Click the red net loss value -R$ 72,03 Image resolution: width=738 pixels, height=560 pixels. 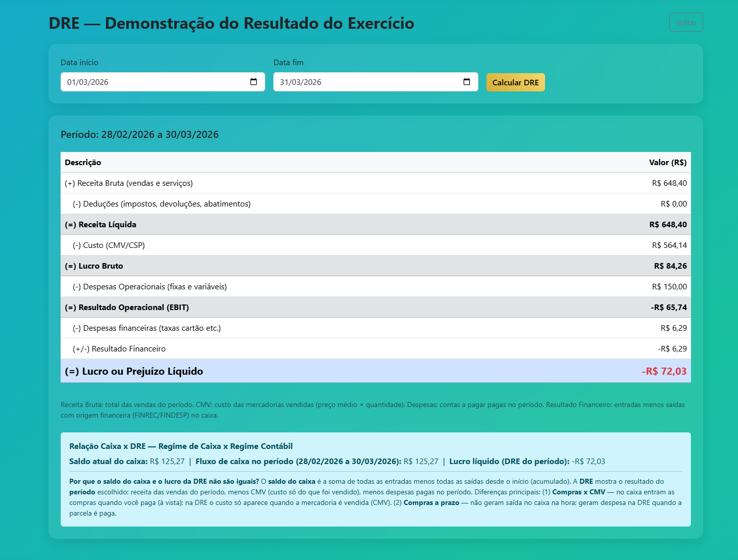664,371
